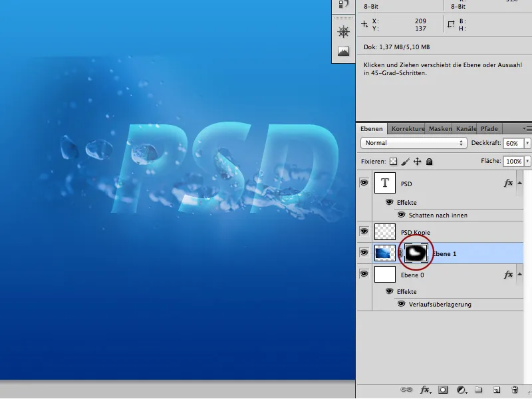Open the blend mode dropdown showing Normal
Screen dimensions: 532x399
tap(412, 142)
